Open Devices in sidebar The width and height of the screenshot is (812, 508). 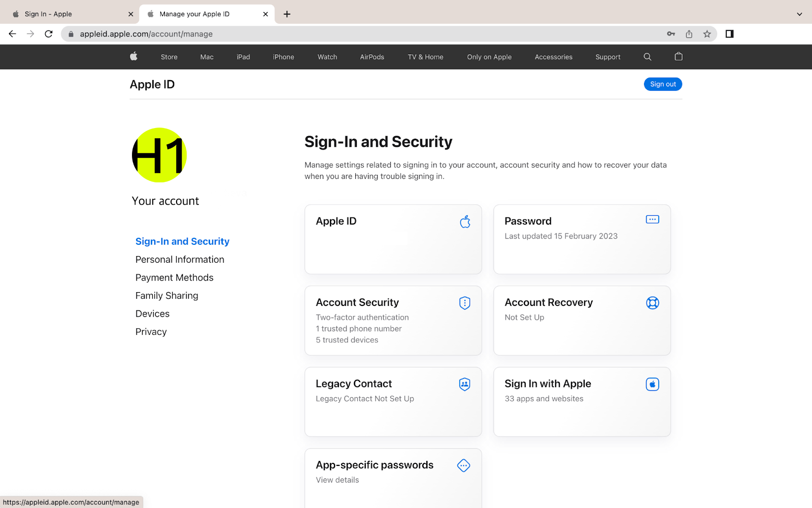152,313
